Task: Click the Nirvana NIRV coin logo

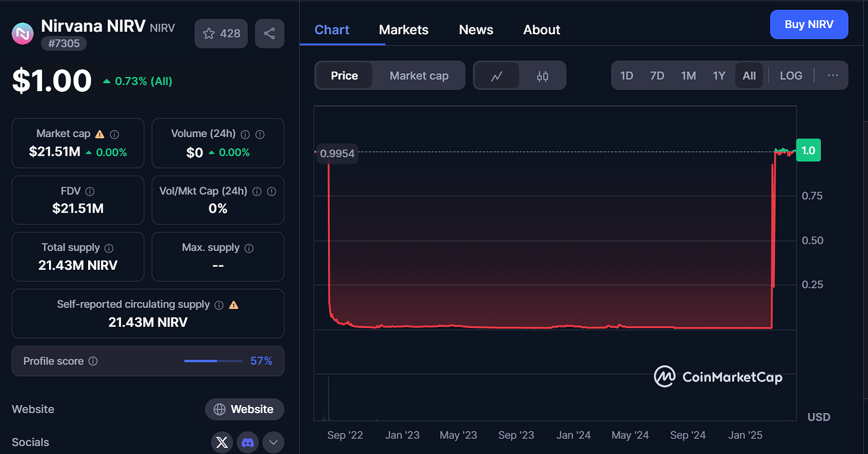Action: pyautogui.click(x=23, y=33)
